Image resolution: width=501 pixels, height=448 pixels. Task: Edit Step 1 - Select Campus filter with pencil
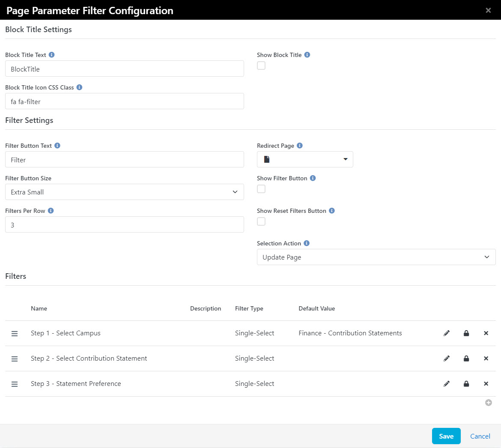click(x=447, y=333)
